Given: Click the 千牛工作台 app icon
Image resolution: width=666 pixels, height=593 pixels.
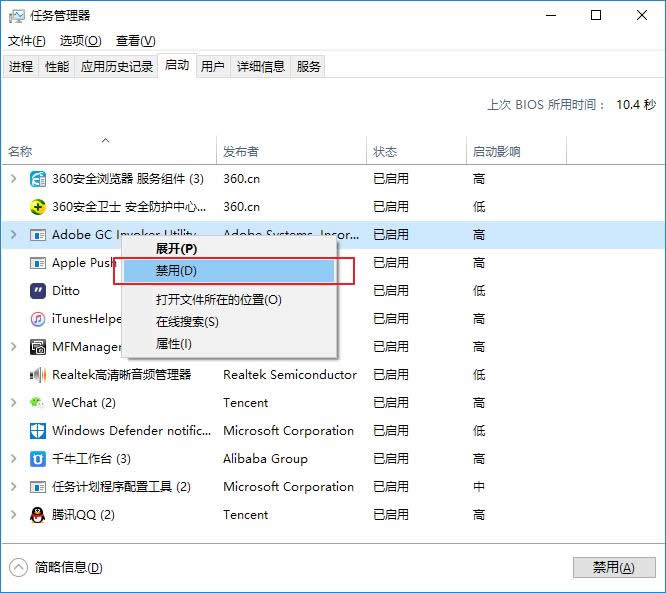Looking at the screenshot, I should (x=38, y=459).
